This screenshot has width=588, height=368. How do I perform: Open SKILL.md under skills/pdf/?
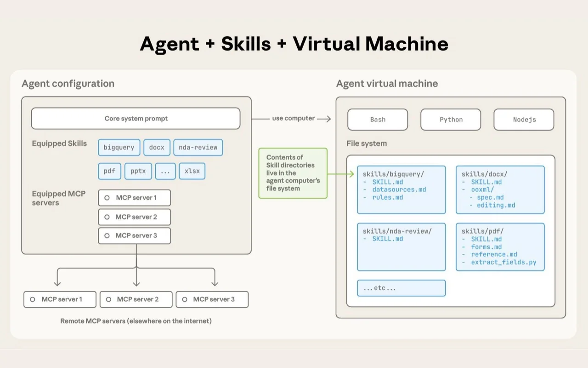pos(486,239)
